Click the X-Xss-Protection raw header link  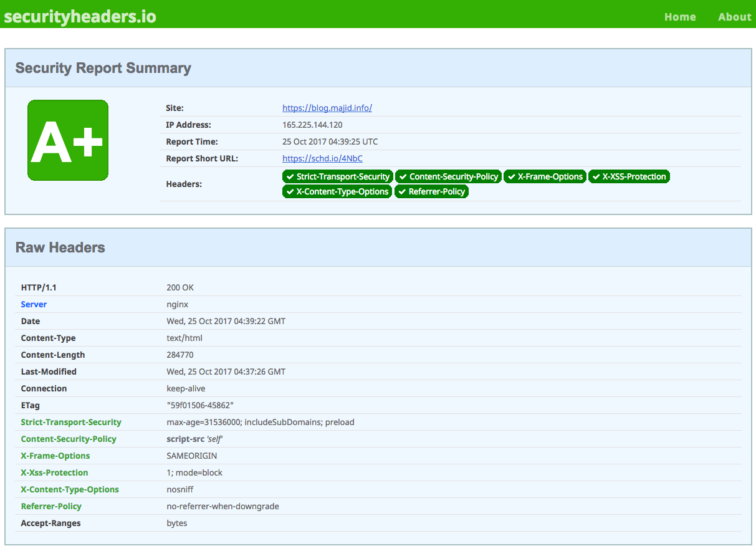point(54,472)
